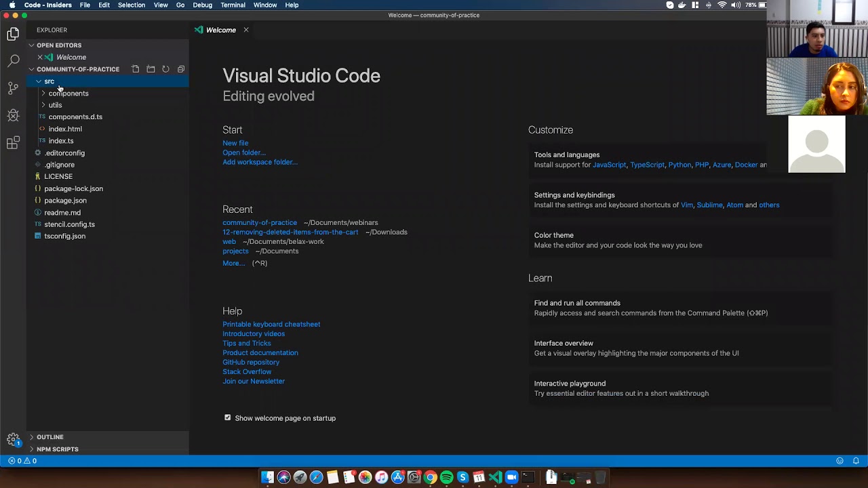Open the Manage gear in activity bar
Image resolution: width=868 pixels, height=488 pixels.
(13, 439)
